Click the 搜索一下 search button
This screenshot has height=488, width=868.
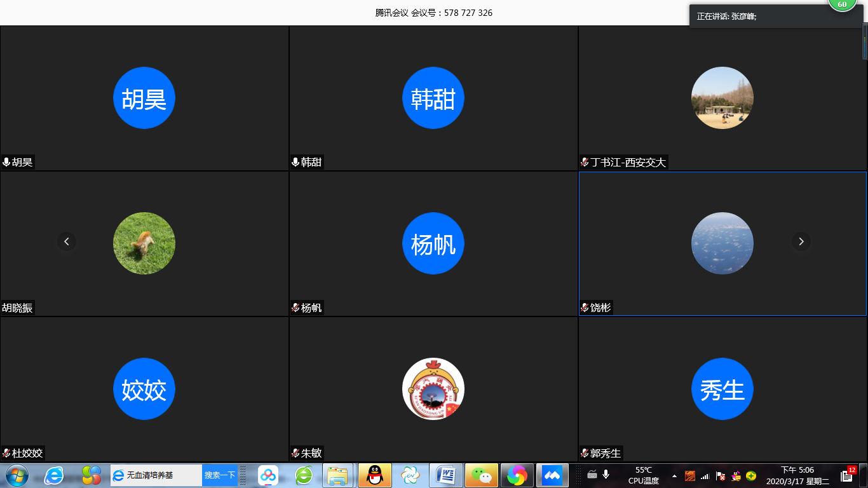(220, 475)
